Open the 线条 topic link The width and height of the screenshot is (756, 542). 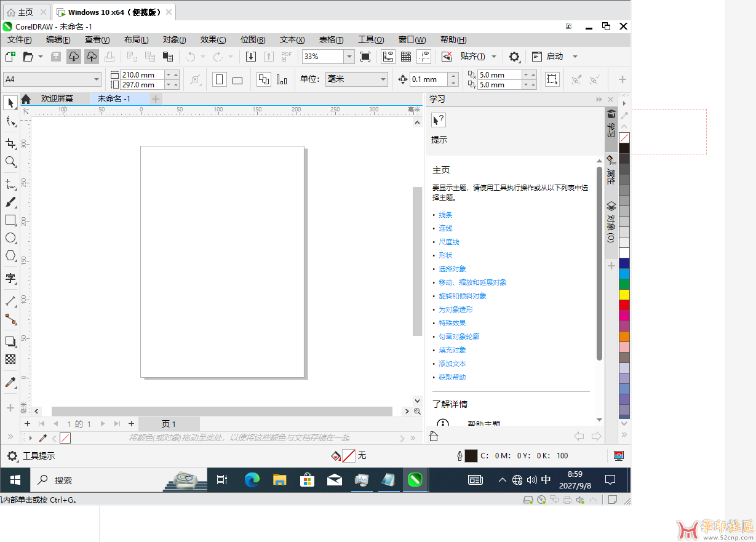(445, 215)
